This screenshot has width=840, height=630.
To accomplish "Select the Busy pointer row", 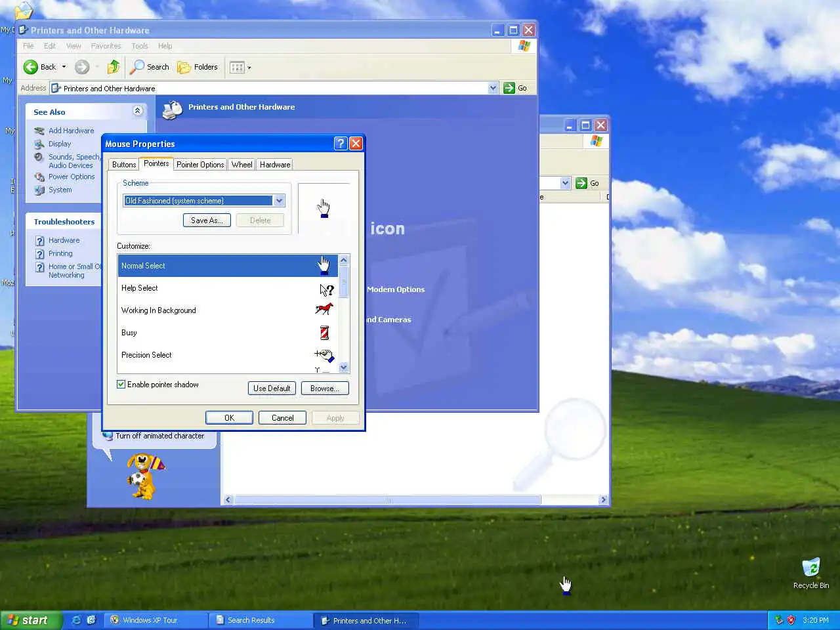I will [x=228, y=333].
